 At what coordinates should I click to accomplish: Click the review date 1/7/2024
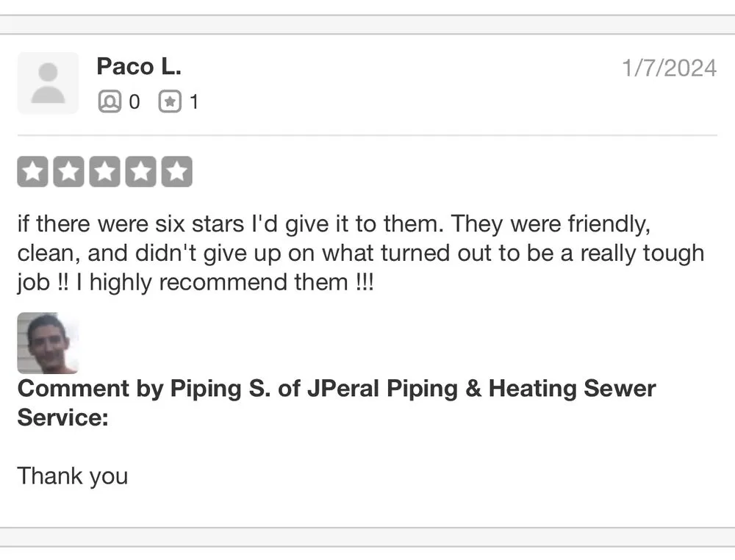coord(669,68)
